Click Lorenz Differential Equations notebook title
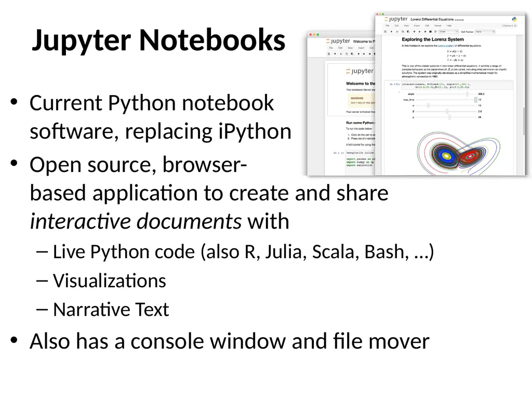Screen dimensions: 532x399 click(x=432, y=19)
